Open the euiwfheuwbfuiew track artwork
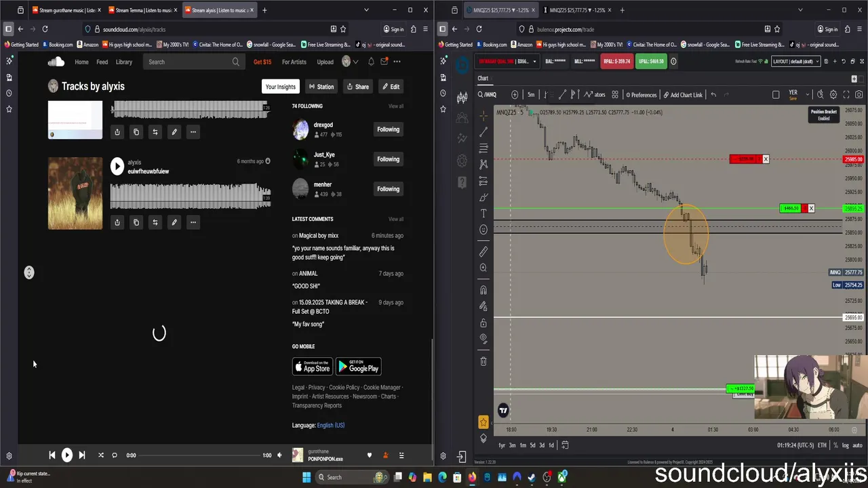Image resolution: width=868 pixels, height=488 pixels. click(x=75, y=194)
